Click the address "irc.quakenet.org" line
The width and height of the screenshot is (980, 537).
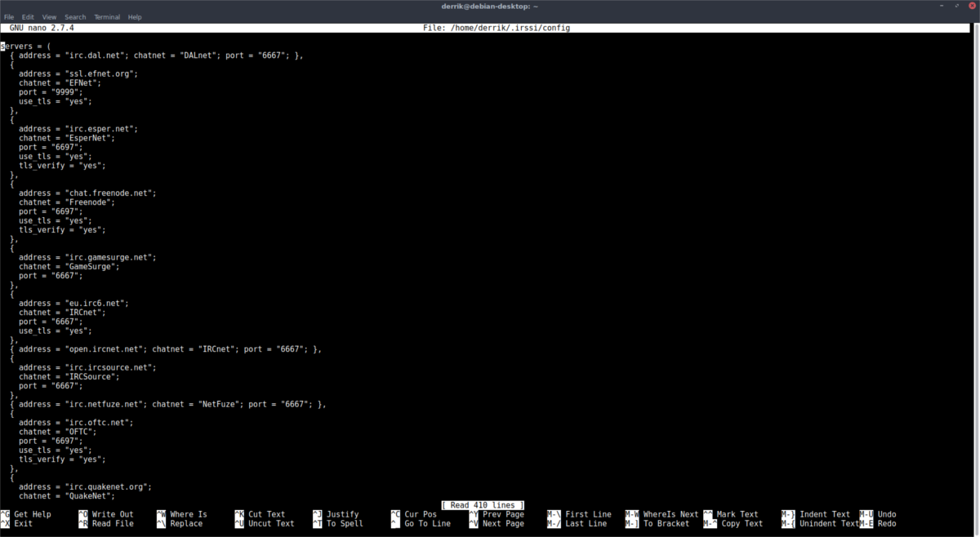(x=85, y=487)
